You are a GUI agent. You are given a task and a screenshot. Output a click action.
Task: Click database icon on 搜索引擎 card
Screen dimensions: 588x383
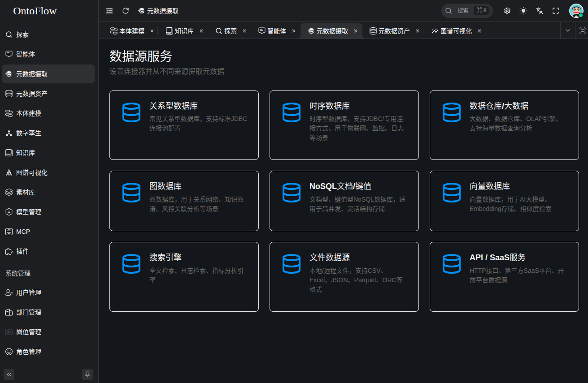131,264
